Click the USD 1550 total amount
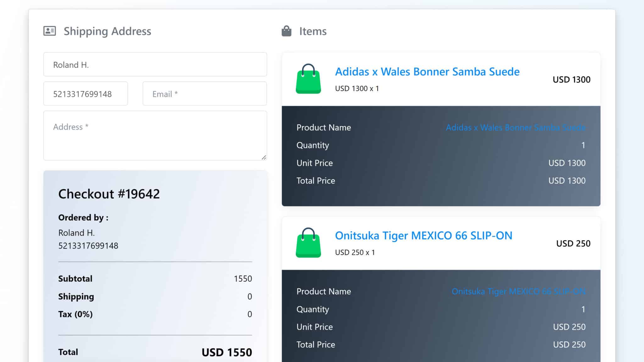The width and height of the screenshot is (644, 362). [226, 352]
